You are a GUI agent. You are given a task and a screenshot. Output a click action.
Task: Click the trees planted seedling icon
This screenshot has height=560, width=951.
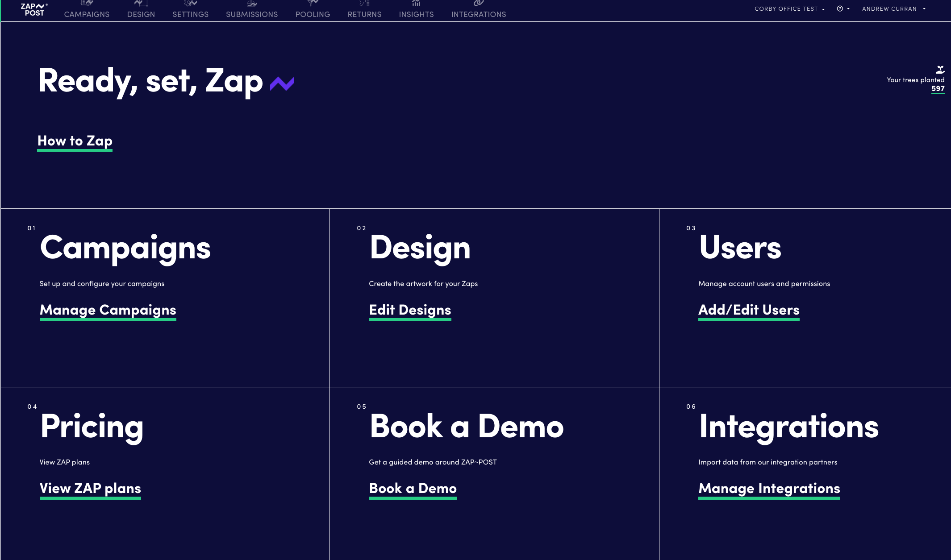coord(940,70)
